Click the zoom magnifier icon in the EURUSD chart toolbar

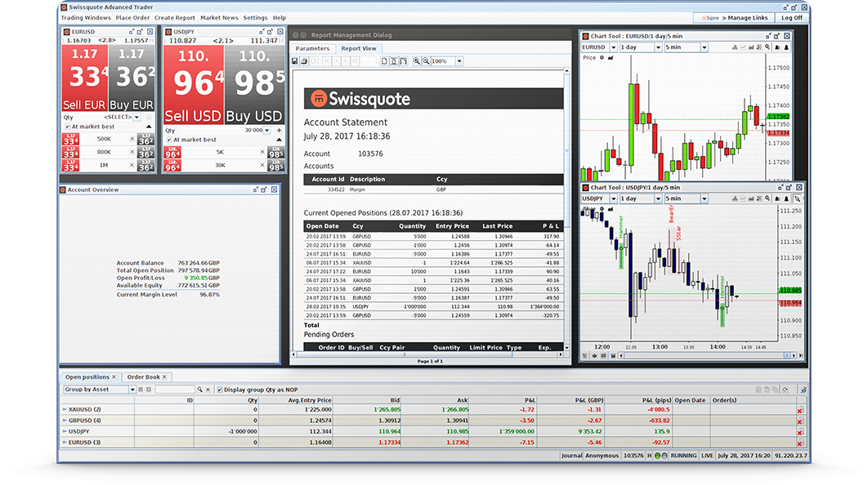point(767,47)
